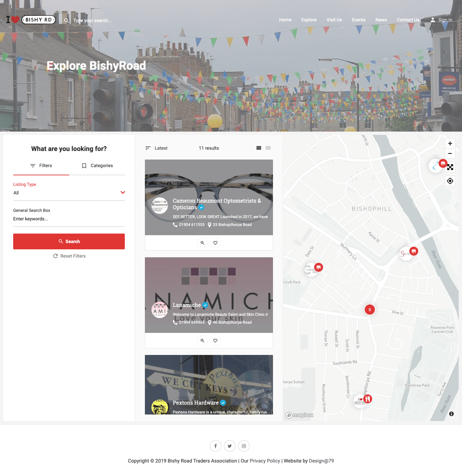This screenshot has width=462, height=476.
Task: Focus the header search field
Action: click(x=93, y=20)
